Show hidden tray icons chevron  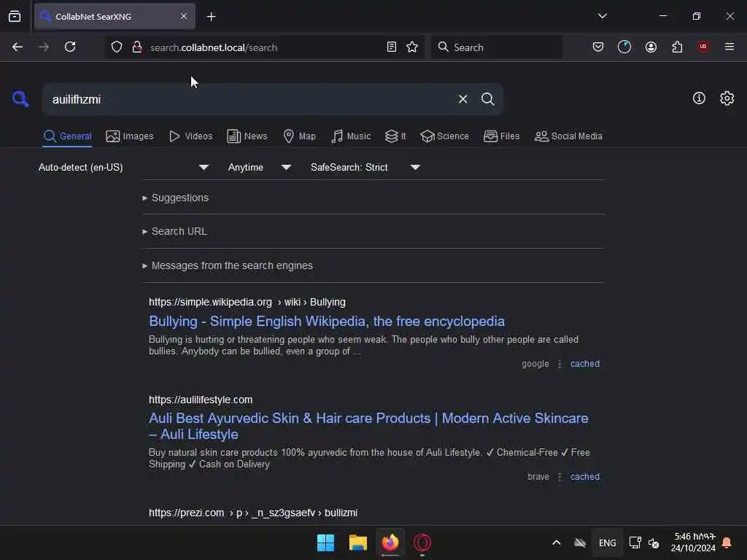point(556,542)
